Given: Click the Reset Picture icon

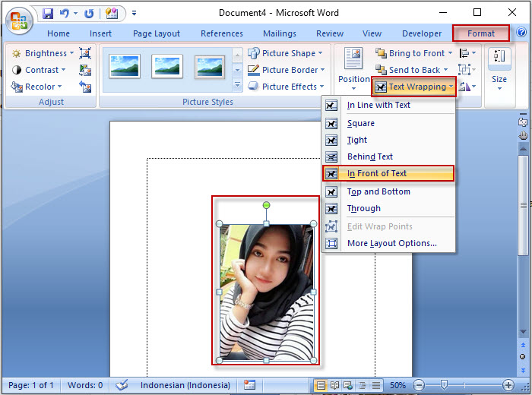Looking at the screenshot, I should click(x=85, y=87).
